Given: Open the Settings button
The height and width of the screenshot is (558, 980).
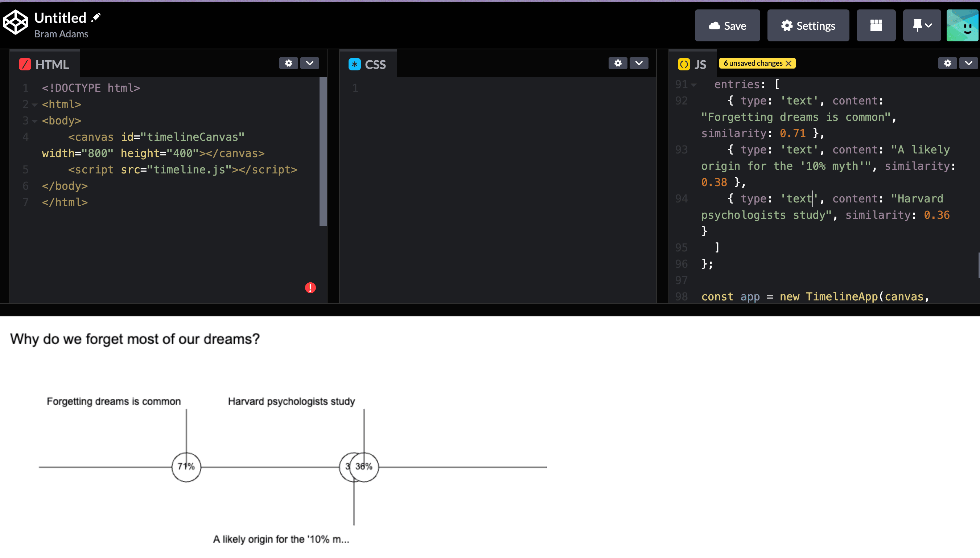Looking at the screenshot, I should pos(808,26).
